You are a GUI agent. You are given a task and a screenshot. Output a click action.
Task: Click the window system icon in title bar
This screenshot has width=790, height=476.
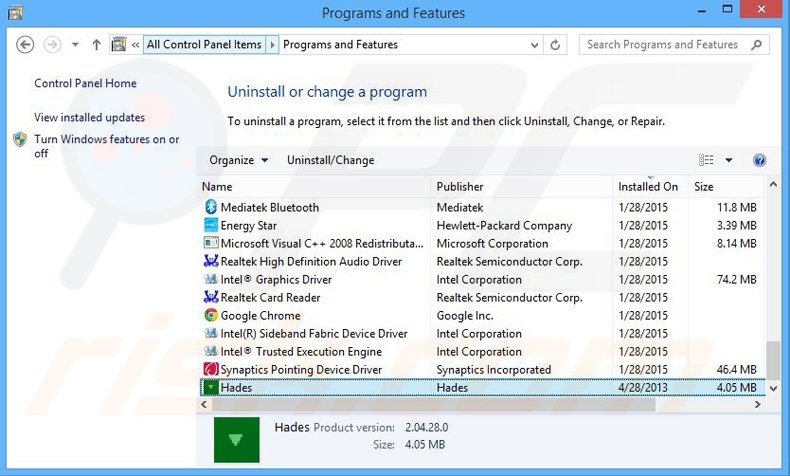[15, 12]
